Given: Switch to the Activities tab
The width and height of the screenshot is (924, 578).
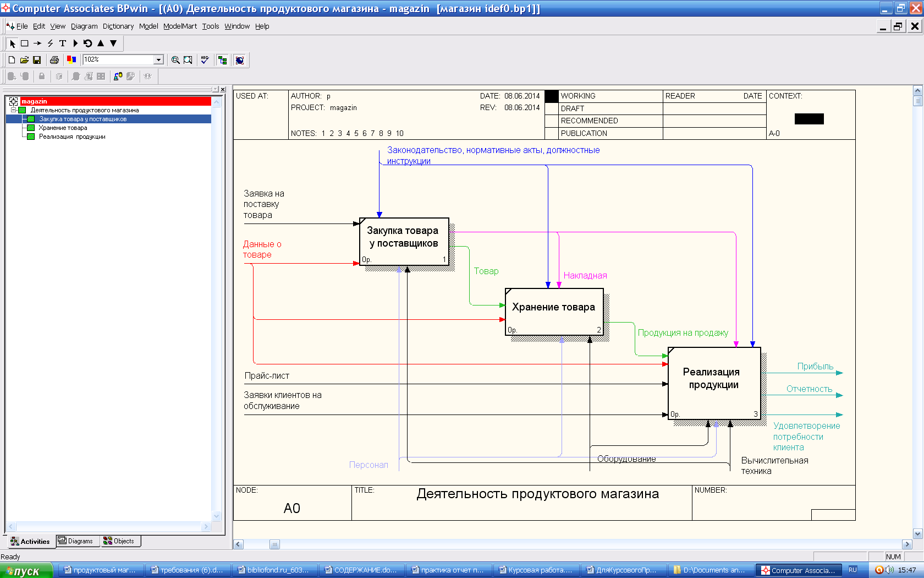Looking at the screenshot, I should (30, 541).
